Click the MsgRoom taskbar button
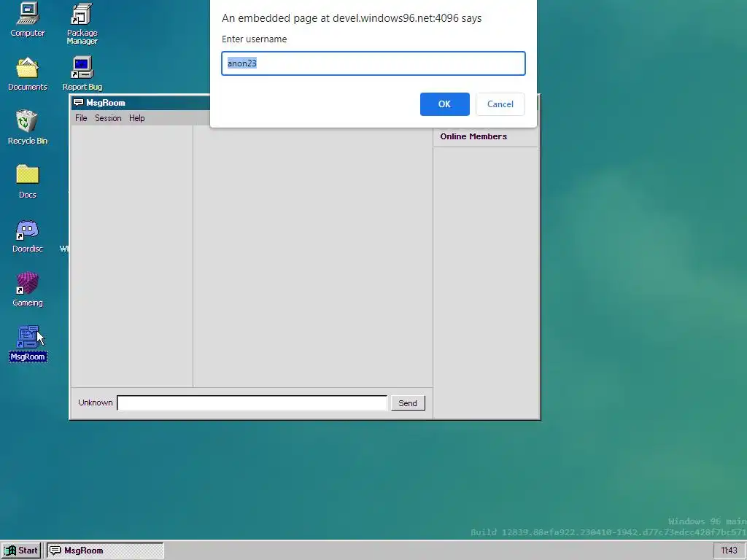This screenshot has height=560, width=747. [x=105, y=551]
